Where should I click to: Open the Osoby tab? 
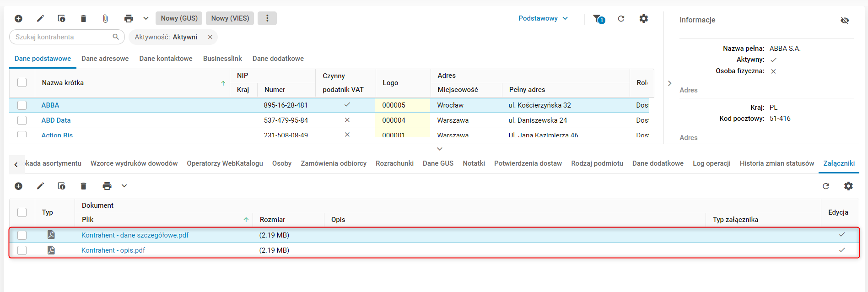click(x=282, y=163)
